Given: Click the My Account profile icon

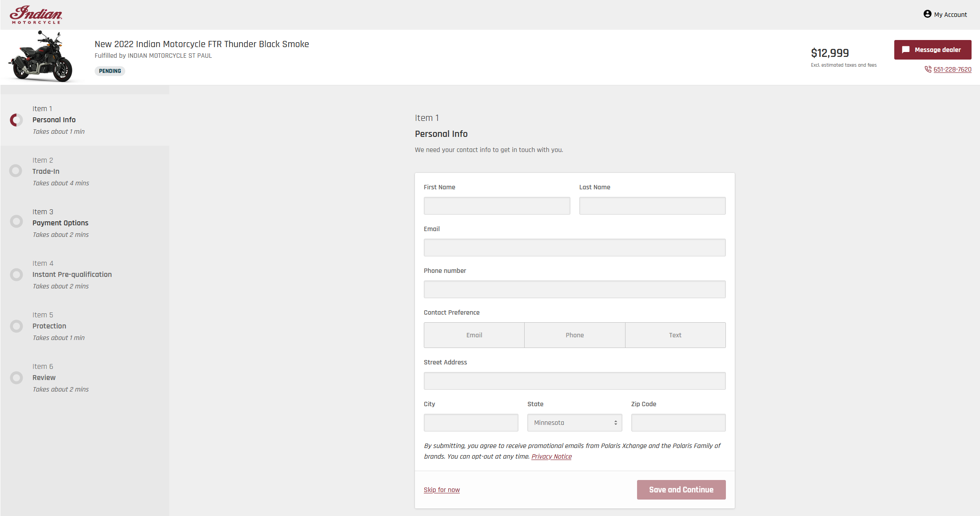Looking at the screenshot, I should pos(927,14).
